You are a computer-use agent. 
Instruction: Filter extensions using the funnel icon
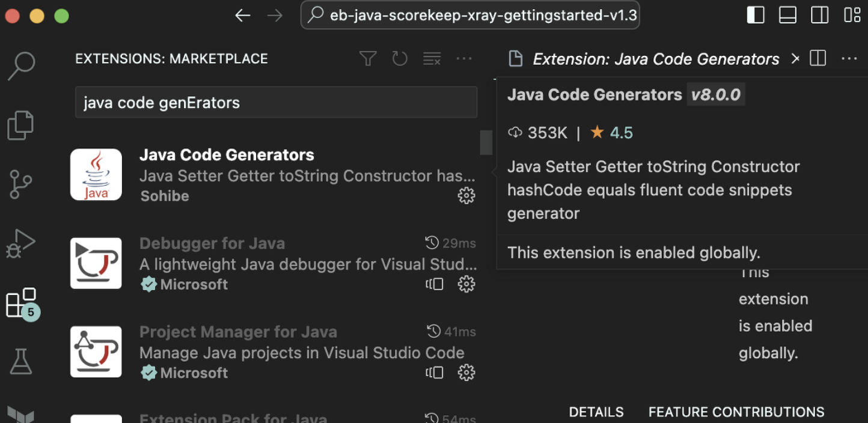point(368,58)
